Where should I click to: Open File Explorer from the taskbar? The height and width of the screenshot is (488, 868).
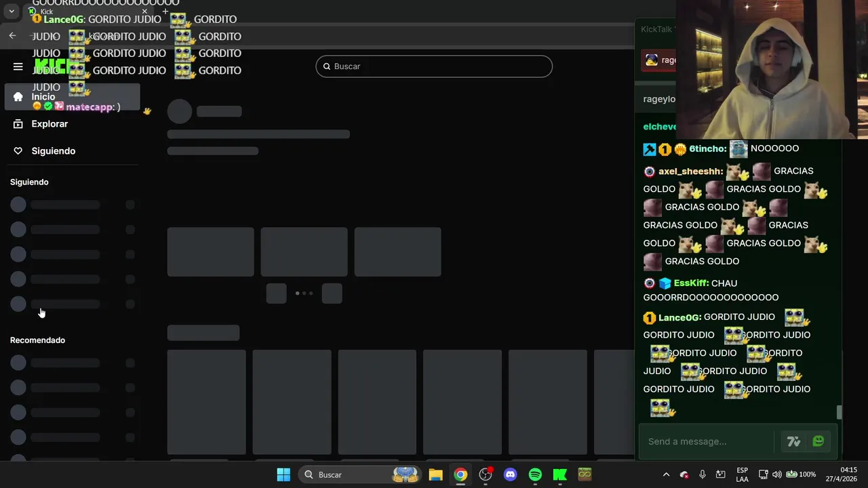point(435,474)
